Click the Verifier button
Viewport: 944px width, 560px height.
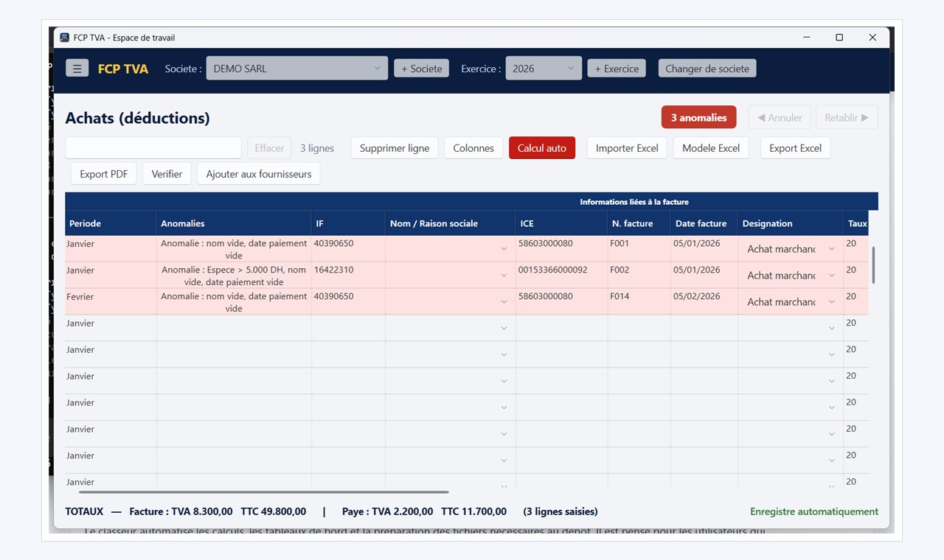pyautogui.click(x=167, y=174)
